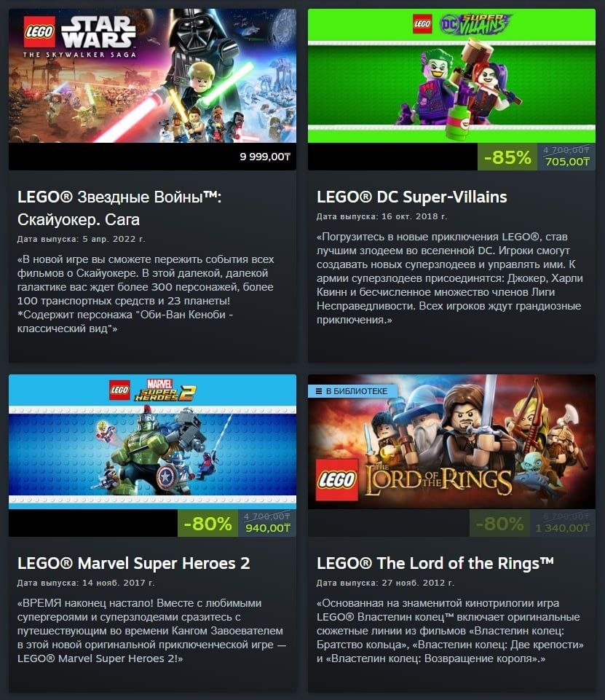Click release date '5 апр. 2022 г.'
Screen dimensions: 605x700
click(114, 239)
